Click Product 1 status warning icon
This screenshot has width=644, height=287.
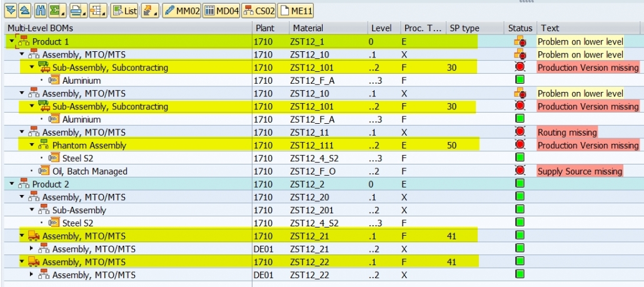click(x=520, y=41)
